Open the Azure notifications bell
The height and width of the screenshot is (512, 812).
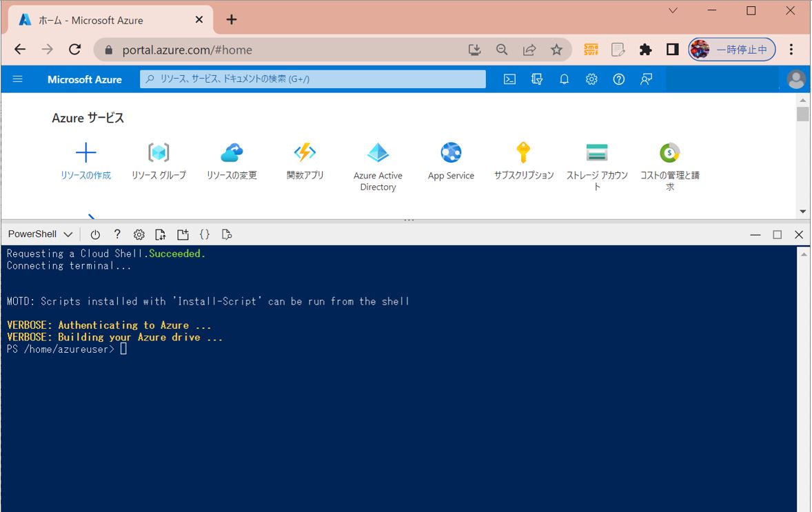[564, 79]
